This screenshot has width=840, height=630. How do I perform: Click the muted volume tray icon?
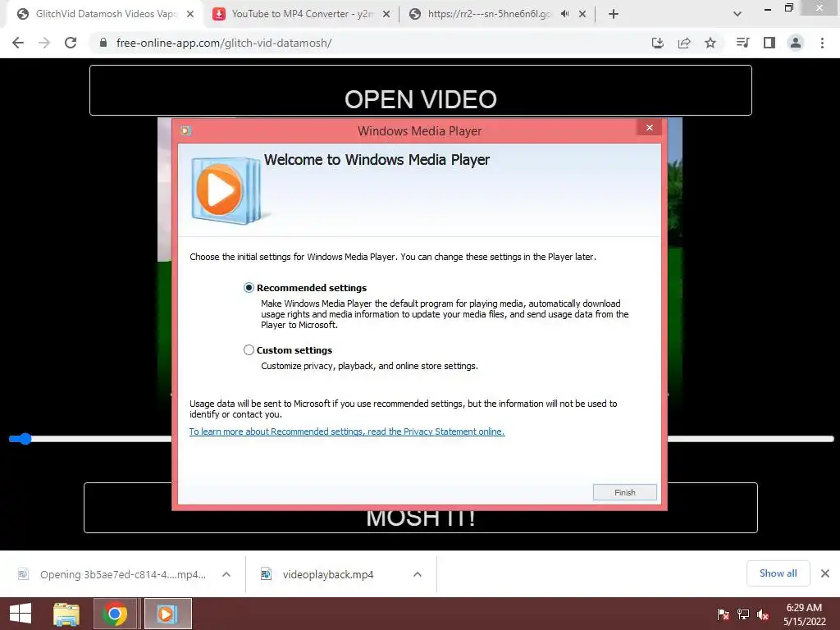click(x=763, y=614)
